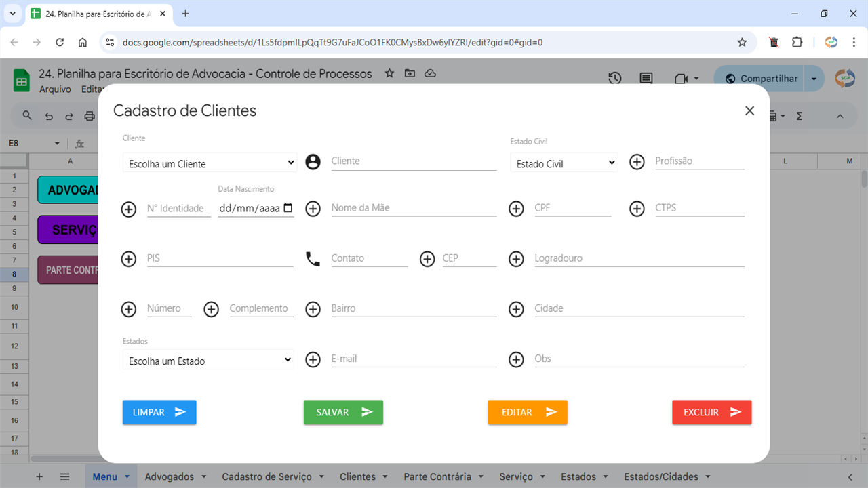Click the phone icon next to Contato

(313, 259)
